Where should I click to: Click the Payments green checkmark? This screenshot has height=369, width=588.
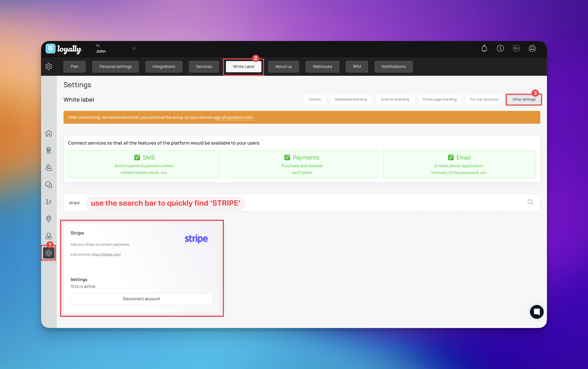coord(287,157)
